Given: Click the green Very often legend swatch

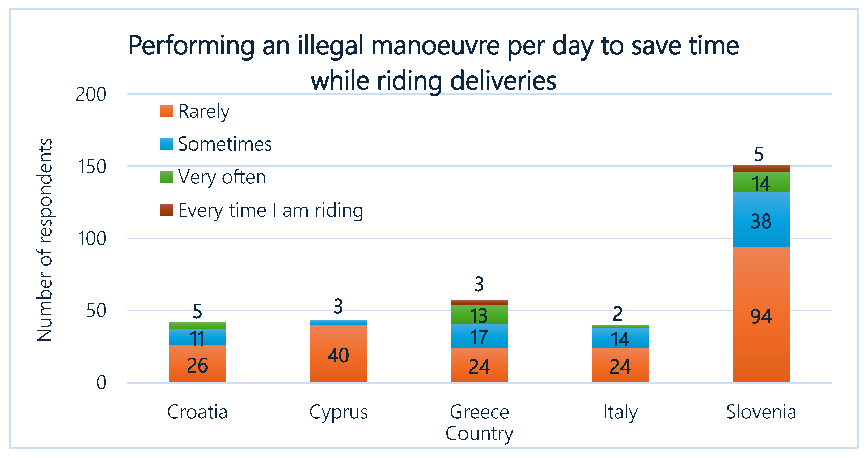Looking at the screenshot, I should pos(167,177).
